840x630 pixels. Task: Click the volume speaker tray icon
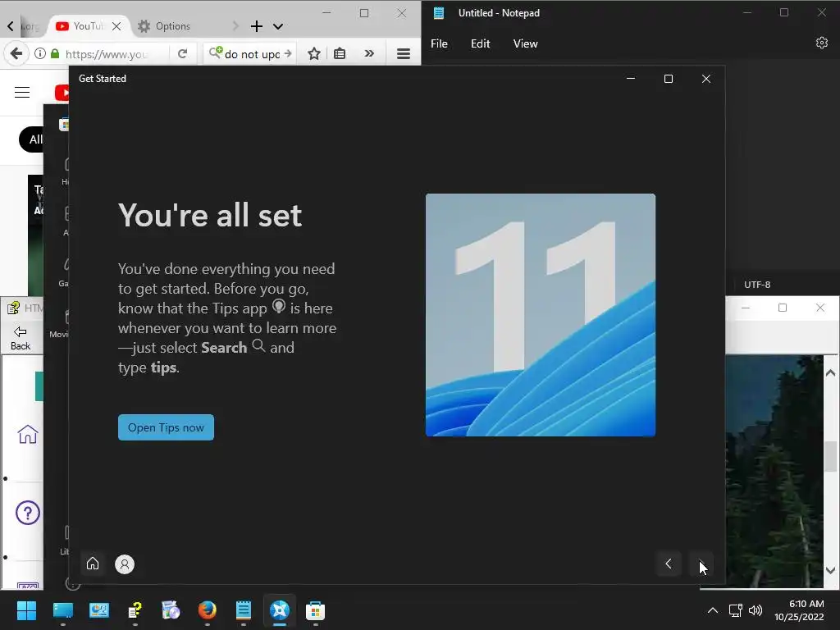[756, 610]
